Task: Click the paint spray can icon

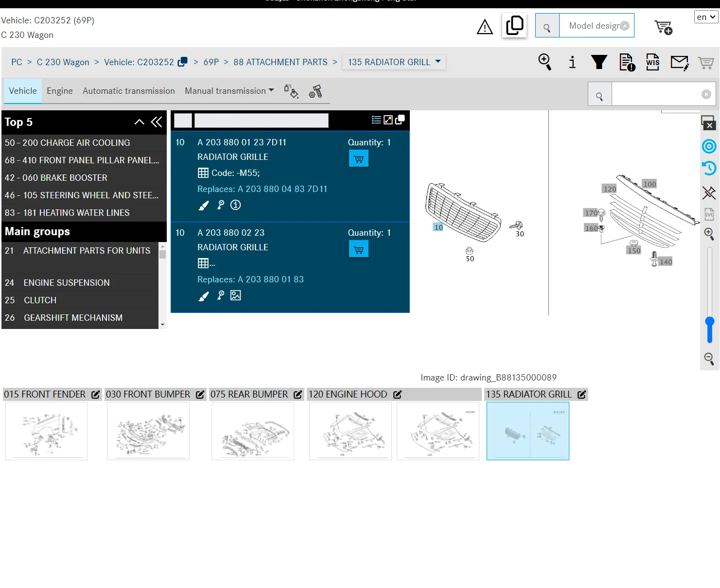Action: pos(291,91)
